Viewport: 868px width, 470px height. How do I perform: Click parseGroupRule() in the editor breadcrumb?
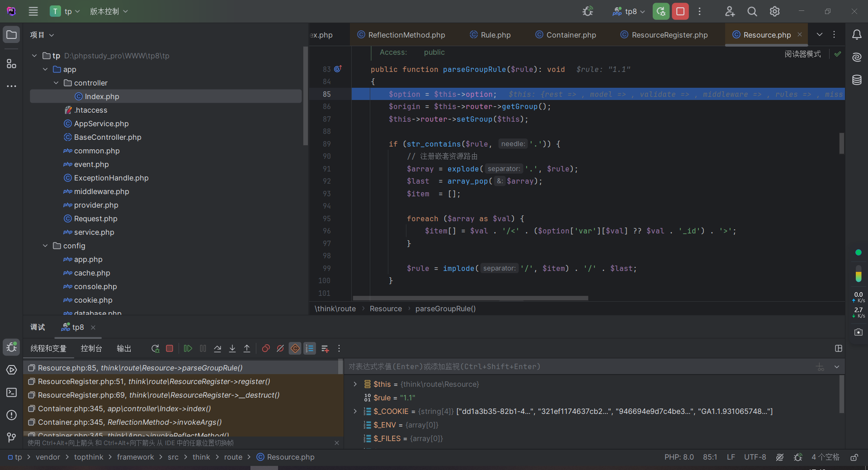tap(445, 309)
